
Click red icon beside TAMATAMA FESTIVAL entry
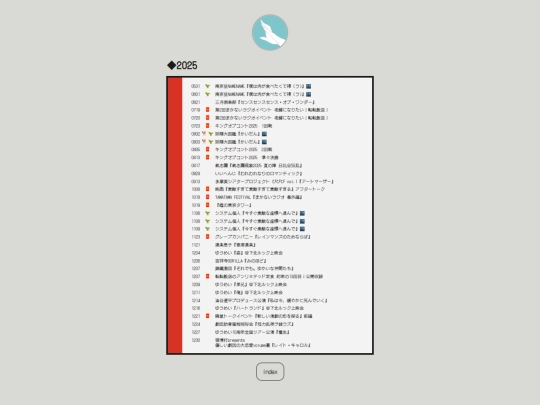tap(207, 197)
